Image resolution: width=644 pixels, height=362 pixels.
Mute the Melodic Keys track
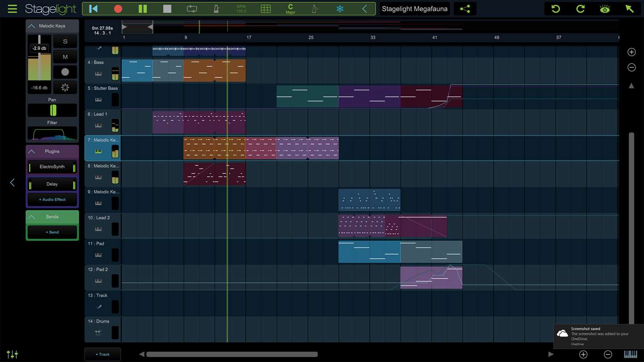coord(65,57)
